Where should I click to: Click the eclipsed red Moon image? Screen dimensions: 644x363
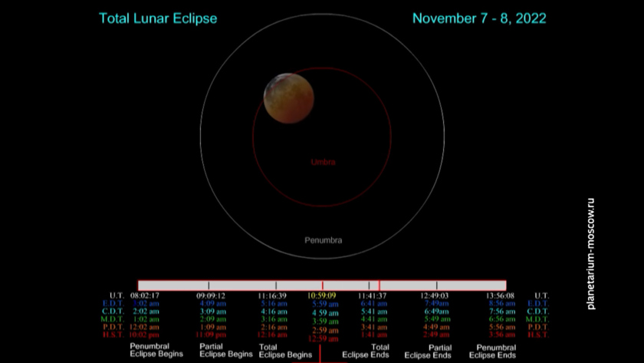click(288, 98)
